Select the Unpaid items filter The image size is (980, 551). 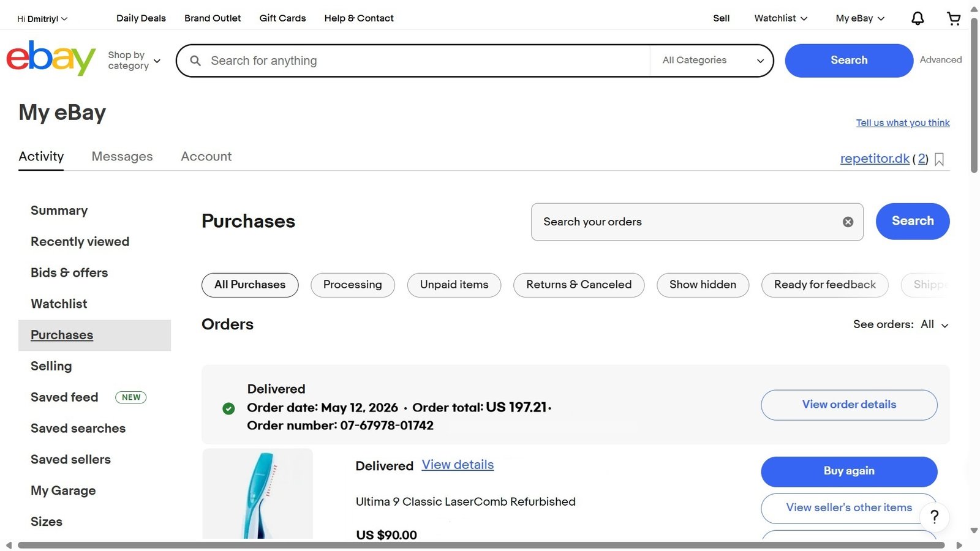point(454,285)
